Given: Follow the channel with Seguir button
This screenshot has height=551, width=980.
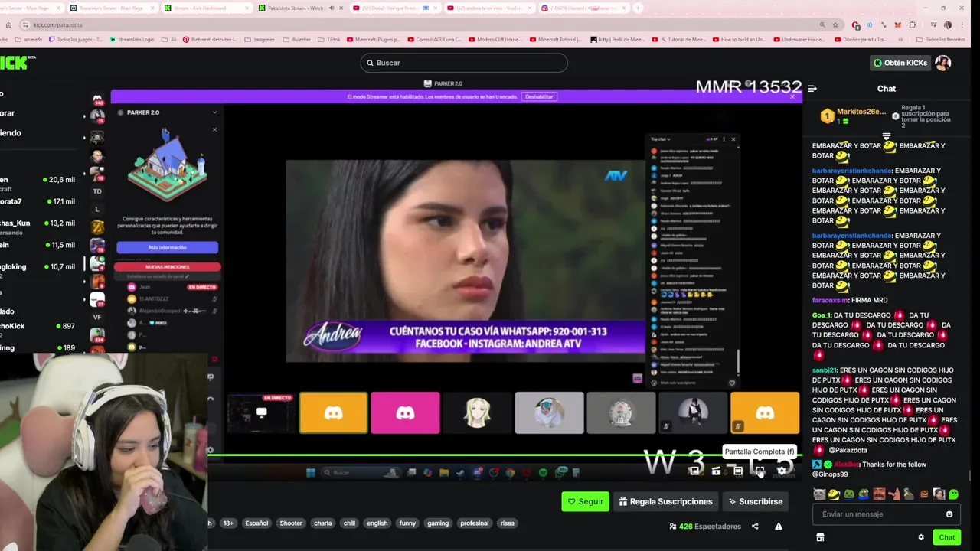Looking at the screenshot, I should [586, 501].
